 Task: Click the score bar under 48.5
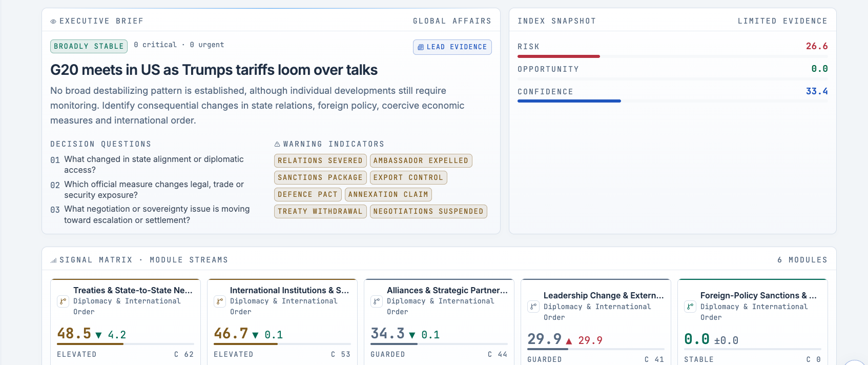point(126,344)
